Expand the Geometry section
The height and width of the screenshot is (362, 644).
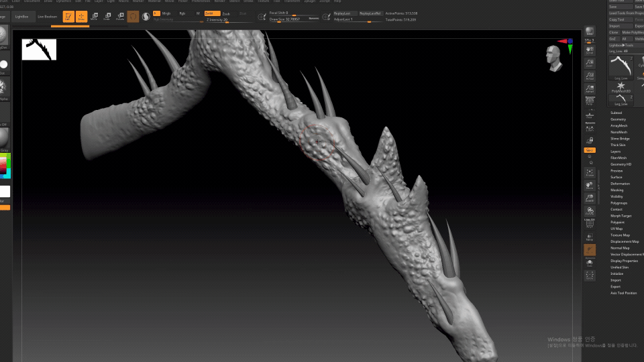pos(618,119)
